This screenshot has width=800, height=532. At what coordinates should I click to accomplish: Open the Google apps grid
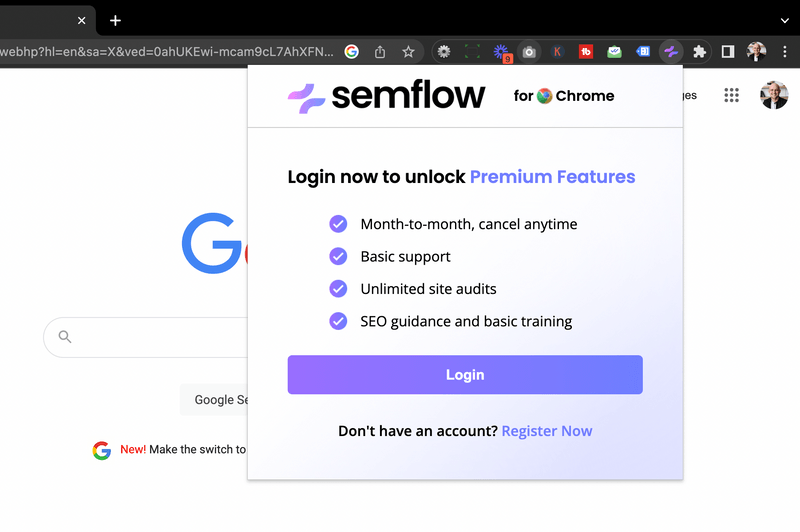(732, 95)
